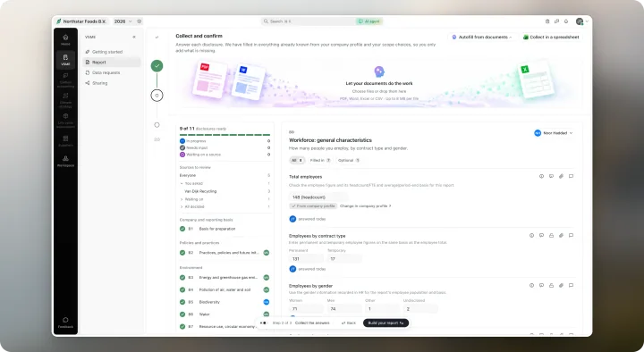Click the Women field showing 71
Image resolution: width=644 pixels, height=352 pixels.
tap(306, 309)
